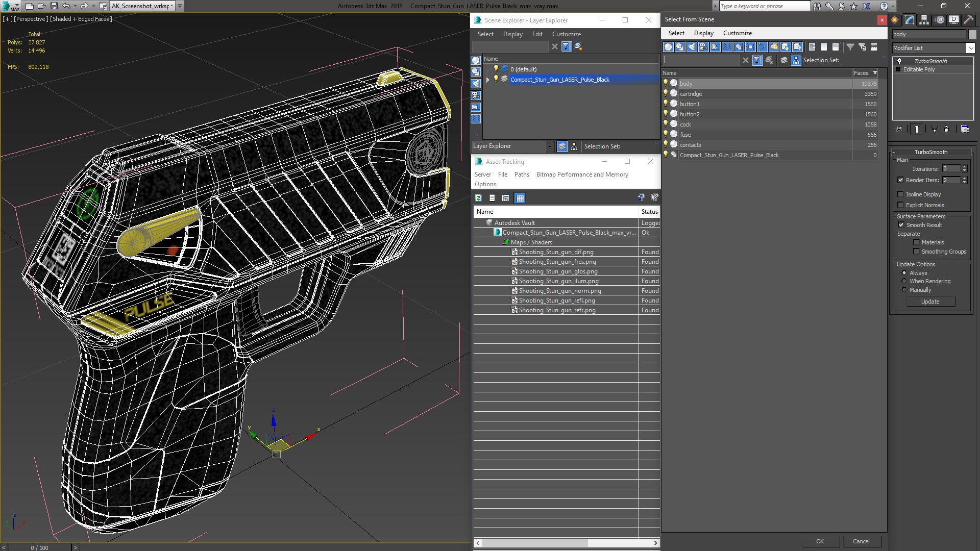The height and width of the screenshot is (551, 980).
Task: Open Customize menu in Select From Scene
Action: tap(737, 33)
